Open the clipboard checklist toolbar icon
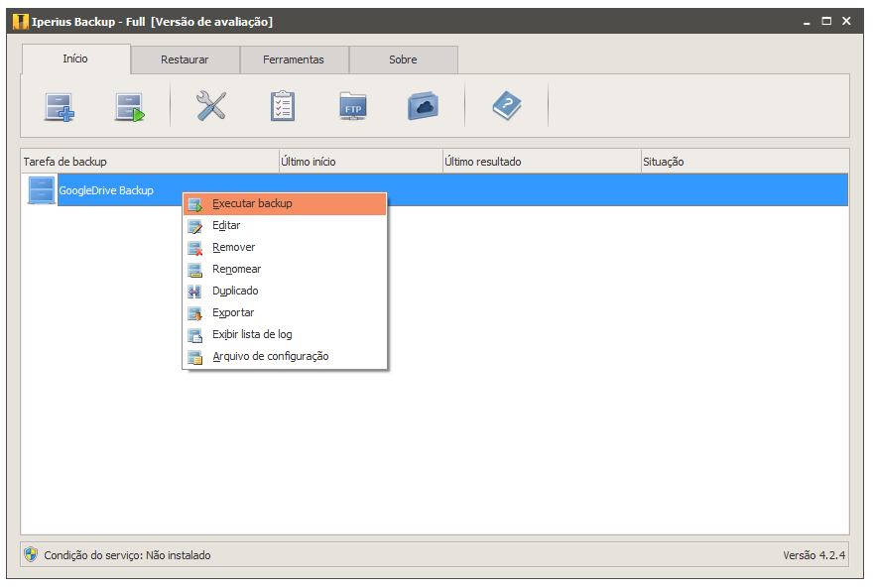Screen dimensions: 873x588 click(283, 106)
